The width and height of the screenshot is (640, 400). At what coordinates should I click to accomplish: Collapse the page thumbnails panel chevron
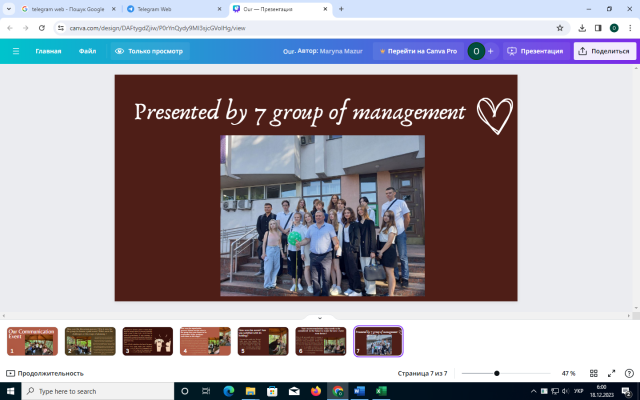[x=320, y=318]
